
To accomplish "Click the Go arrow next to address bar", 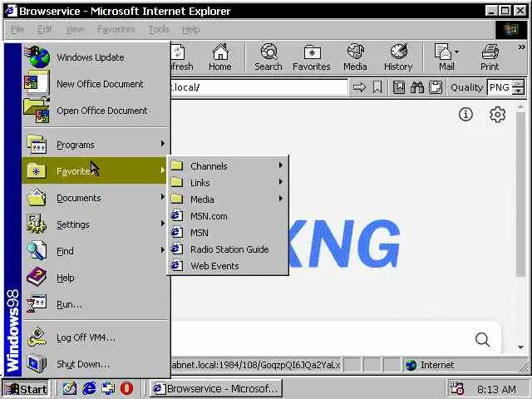I will (x=359, y=87).
